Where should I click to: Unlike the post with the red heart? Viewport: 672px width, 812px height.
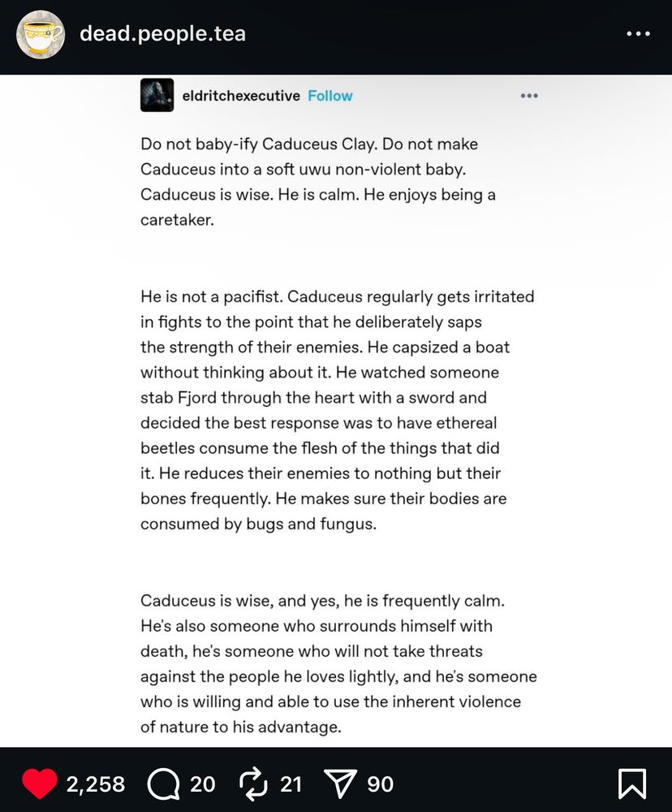(39, 784)
